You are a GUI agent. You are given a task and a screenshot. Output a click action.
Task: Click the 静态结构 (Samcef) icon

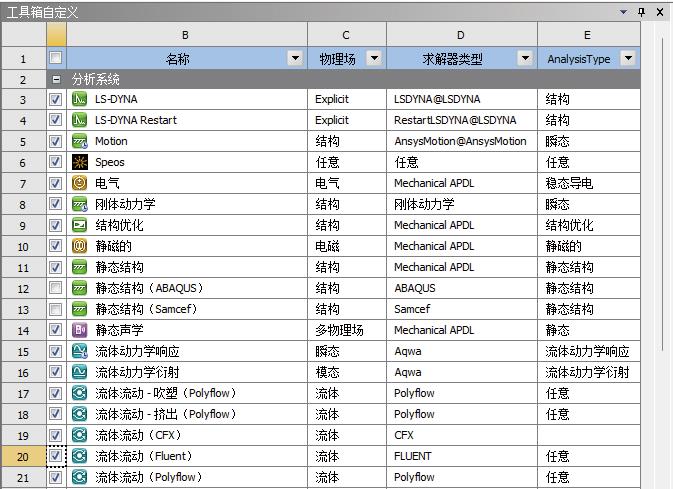click(x=79, y=309)
